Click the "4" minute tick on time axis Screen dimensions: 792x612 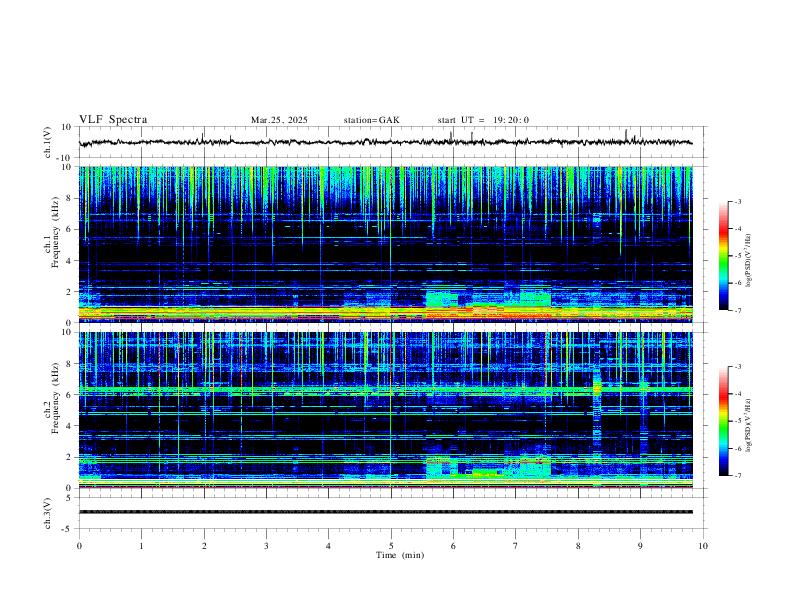tap(329, 546)
